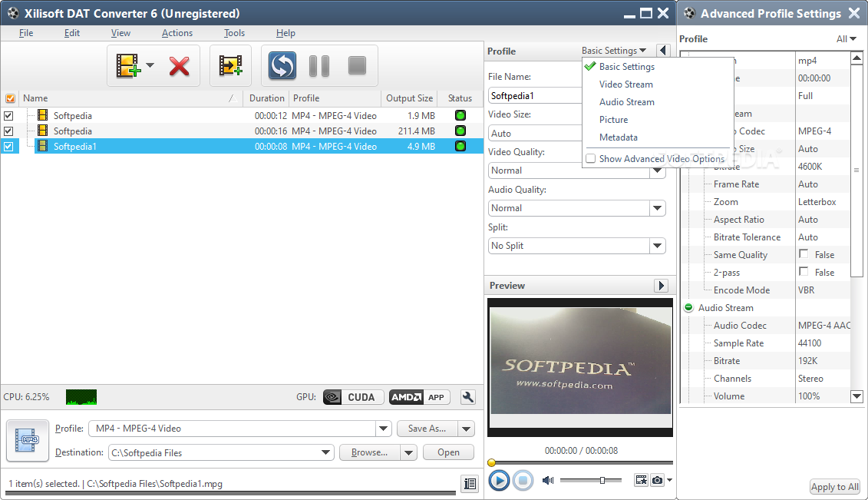
Task: Click the preview seek bar handle
Action: pos(491,462)
